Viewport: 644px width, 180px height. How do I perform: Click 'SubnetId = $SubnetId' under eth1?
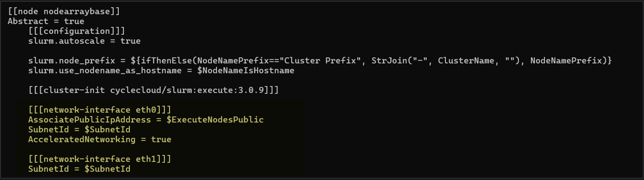tap(79, 169)
